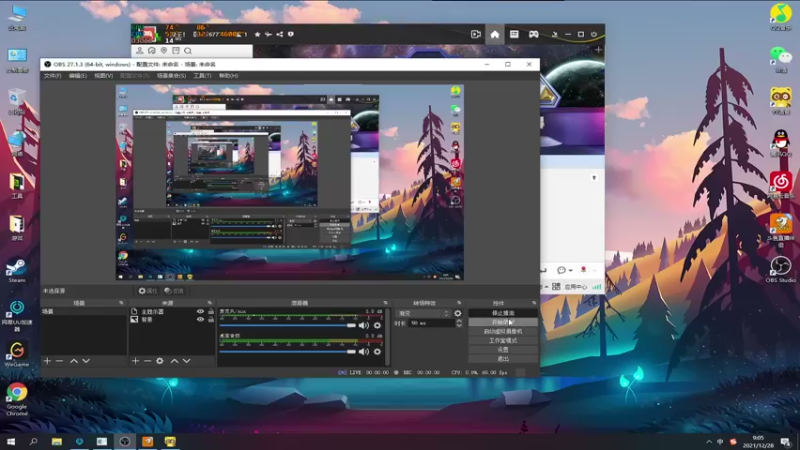Click the search magnifier in the background app toolbar

pyautogui.click(x=188, y=51)
